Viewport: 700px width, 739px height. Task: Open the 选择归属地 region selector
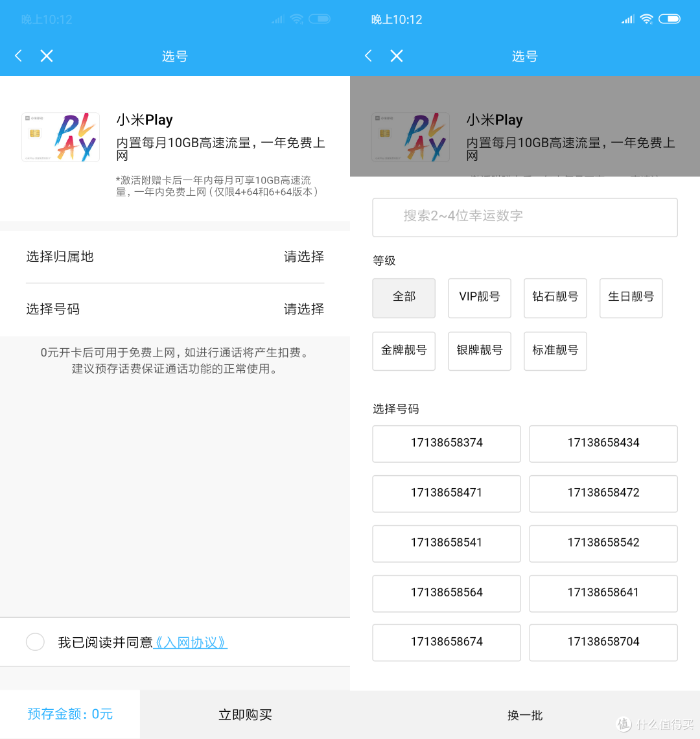coord(175,257)
